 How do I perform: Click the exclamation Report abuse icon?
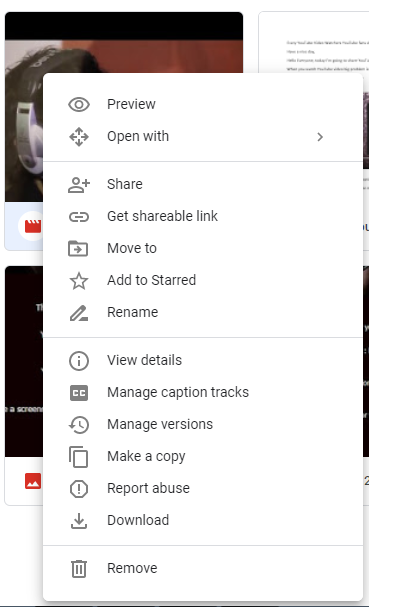[79, 489]
